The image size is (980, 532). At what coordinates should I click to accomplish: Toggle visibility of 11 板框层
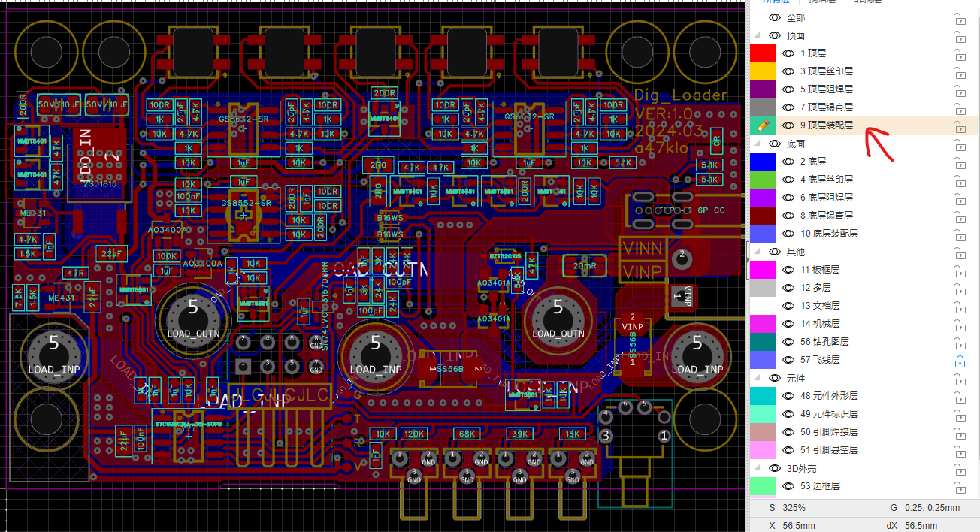pos(788,270)
